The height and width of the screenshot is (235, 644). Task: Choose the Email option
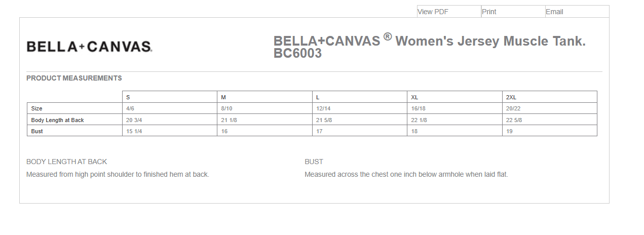554,12
